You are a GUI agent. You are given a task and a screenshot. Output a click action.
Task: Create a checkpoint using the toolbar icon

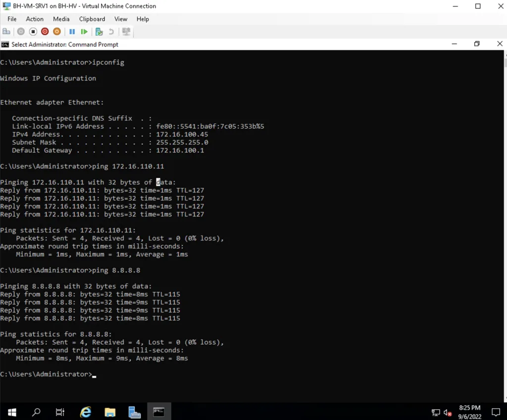(x=99, y=31)
